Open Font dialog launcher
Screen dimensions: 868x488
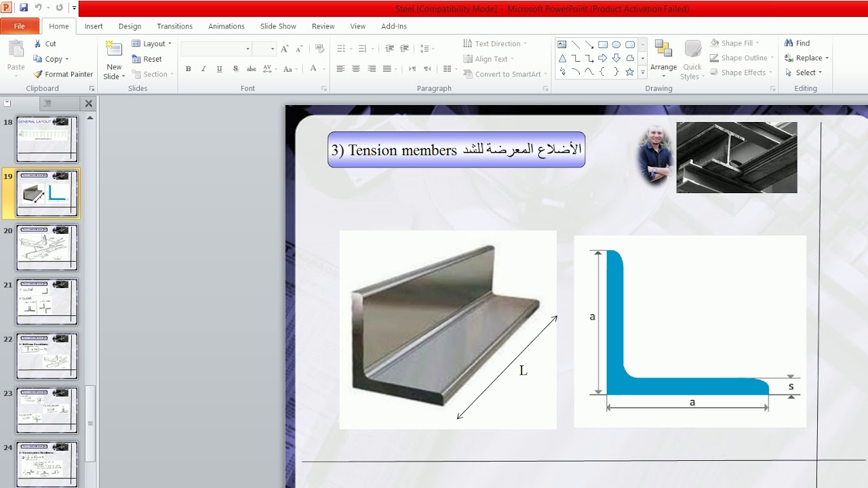click(x=324, y=89)
